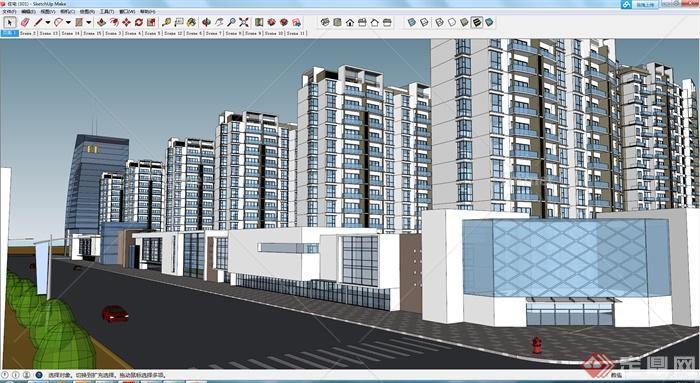Switch to the Scene 13 tab
This screenshot has width=700, height=383.
pos(49,33)
